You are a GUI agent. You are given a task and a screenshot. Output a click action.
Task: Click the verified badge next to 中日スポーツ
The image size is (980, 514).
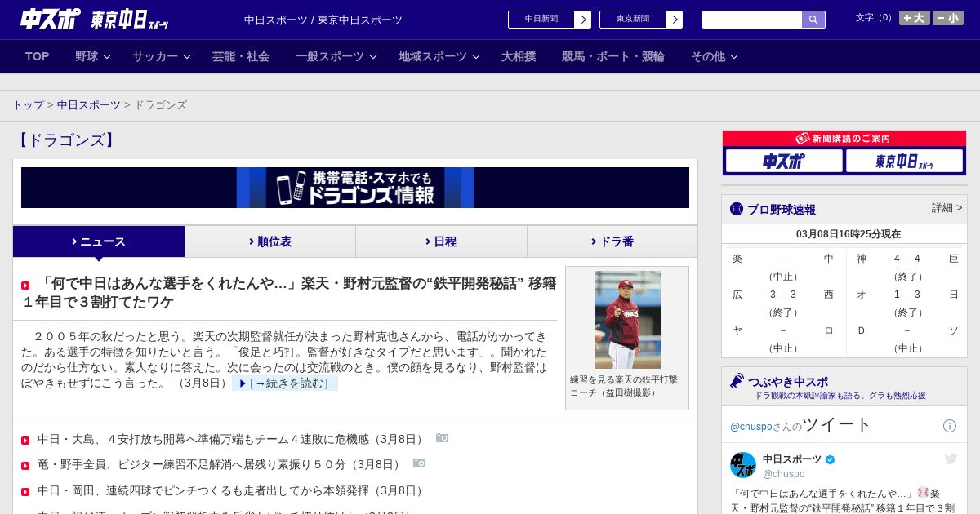coord(831,459)
